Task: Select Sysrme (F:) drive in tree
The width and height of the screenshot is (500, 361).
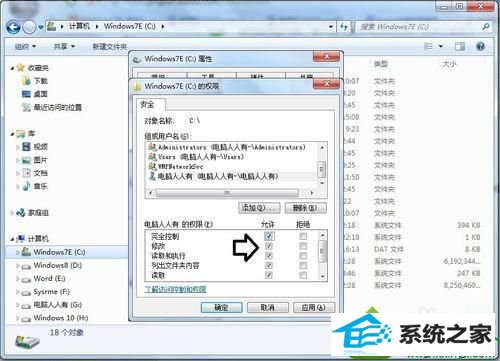Action: tap(46, 292)
